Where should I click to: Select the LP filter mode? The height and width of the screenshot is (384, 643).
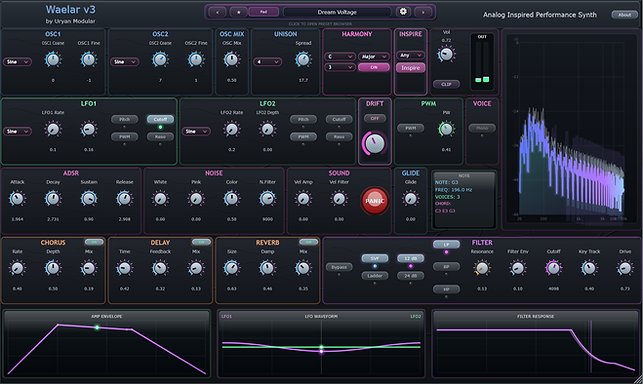pyautogui.click(x=446, y=245)
